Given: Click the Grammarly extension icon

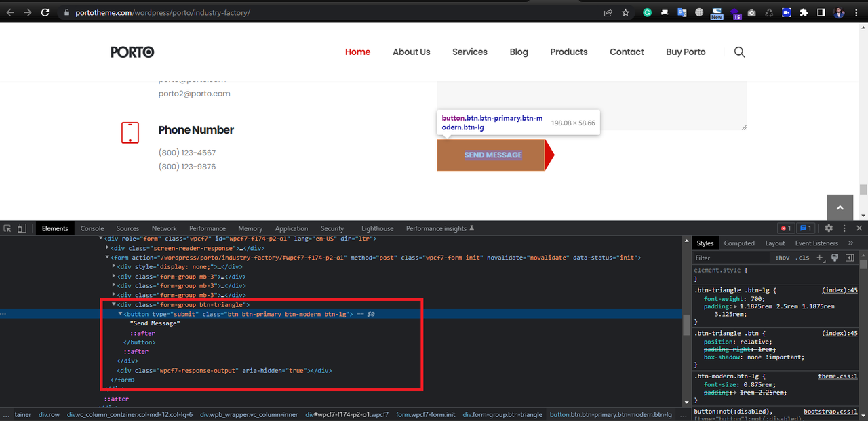Looking at the screenshot, I should [x=647, y=12].
